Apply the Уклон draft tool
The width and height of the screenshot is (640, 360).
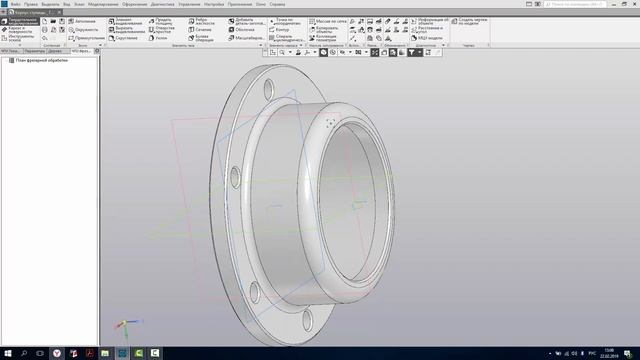(158, 38)
